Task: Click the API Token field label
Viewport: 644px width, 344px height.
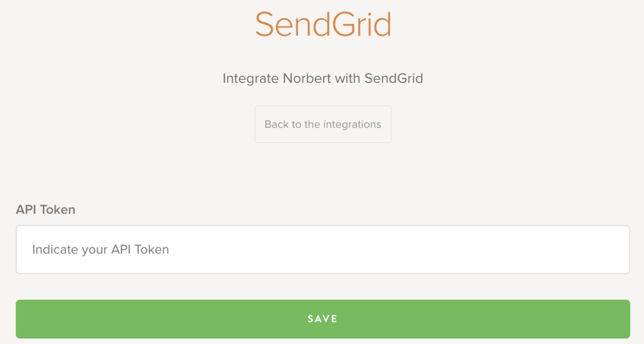Action: point(45,209)
